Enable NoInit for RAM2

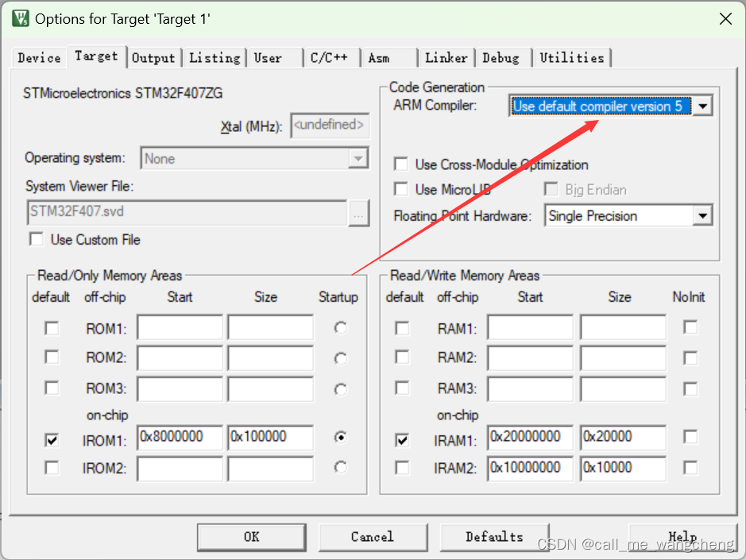pos(690,357)
